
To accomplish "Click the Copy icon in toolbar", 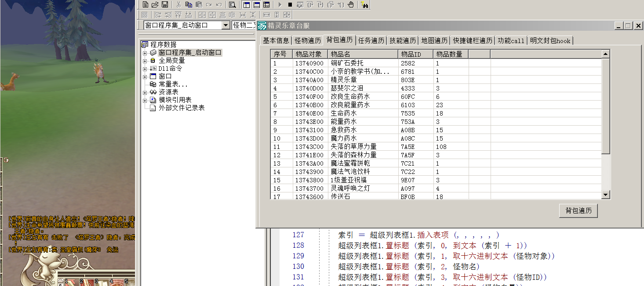I will (189, 4).
